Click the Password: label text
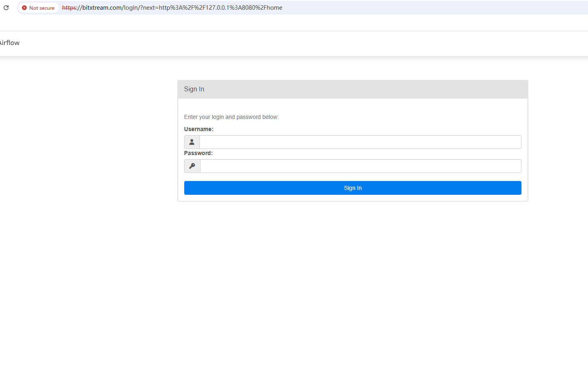 (x=198, y=153)
